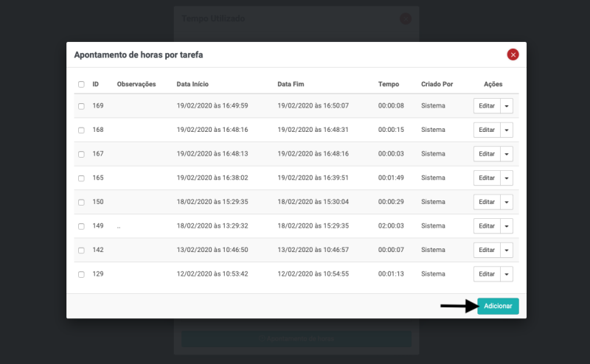The width and height of the screenshot is (590, 364).
Task: Close the Apontamento de horas dialog
Action: point(513,55)
